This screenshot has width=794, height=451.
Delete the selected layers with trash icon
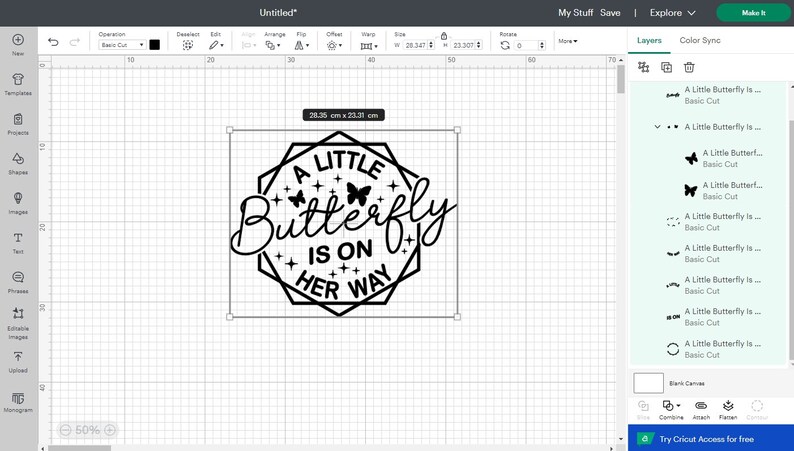click(689, 67)
